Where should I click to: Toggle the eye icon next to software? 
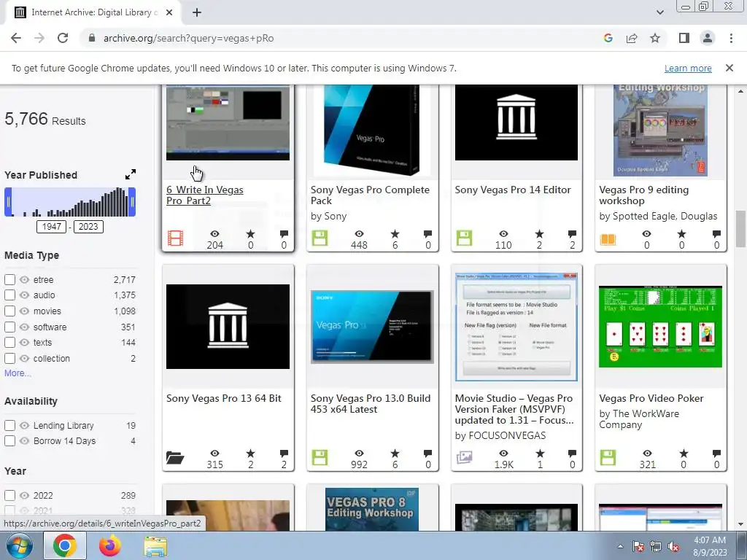[24, 327]
